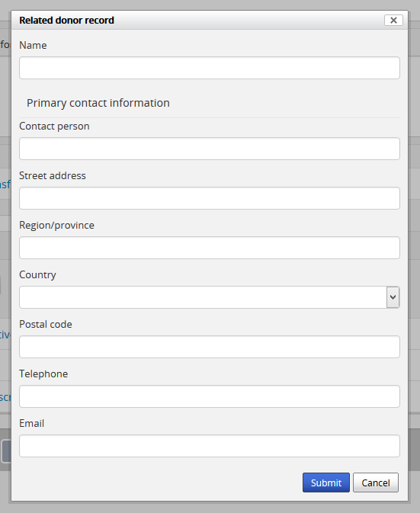Submit the donor record form
The width and height of the screenshot is (420, 513).
point(326,483)
